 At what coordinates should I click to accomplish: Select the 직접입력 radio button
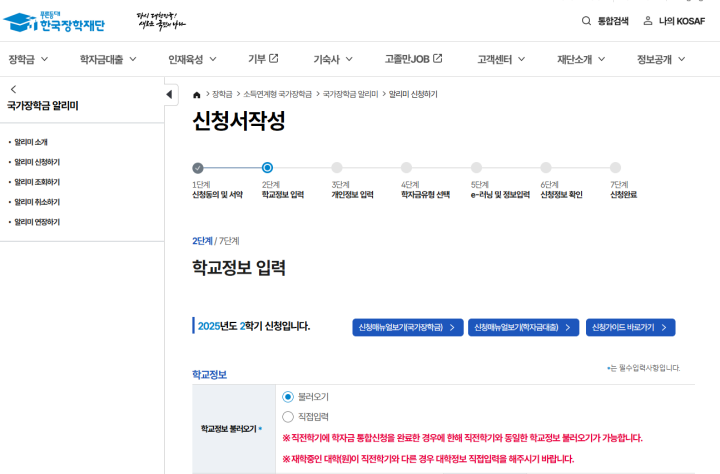288,417
